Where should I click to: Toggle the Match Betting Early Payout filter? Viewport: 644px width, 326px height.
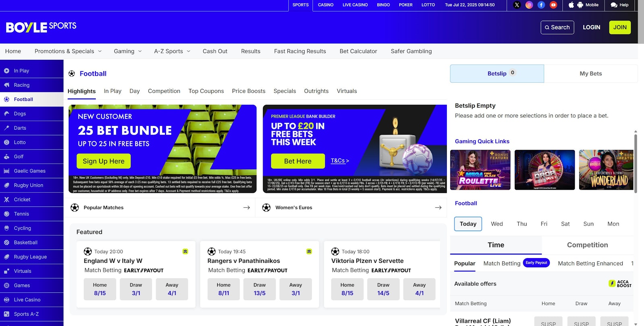516,263
